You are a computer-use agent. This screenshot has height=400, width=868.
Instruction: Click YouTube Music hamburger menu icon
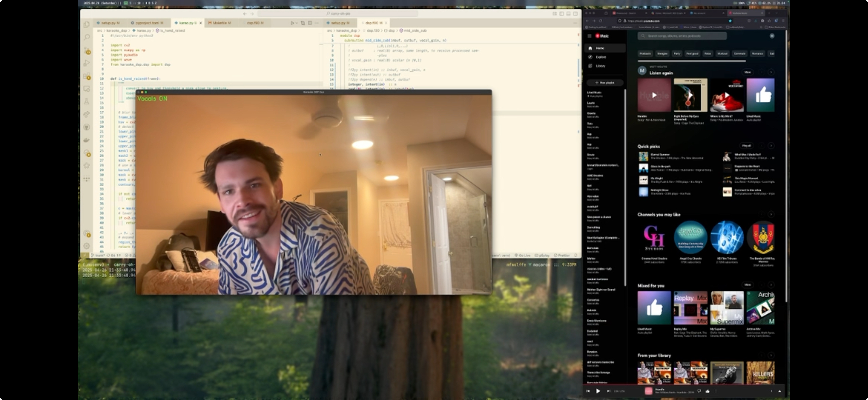[x=589, y=36]
